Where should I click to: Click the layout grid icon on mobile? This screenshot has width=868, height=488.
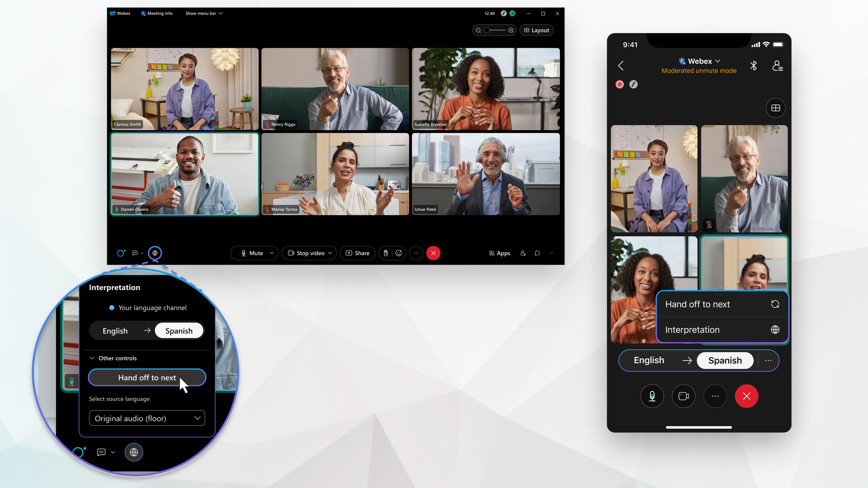pos(775,108)
